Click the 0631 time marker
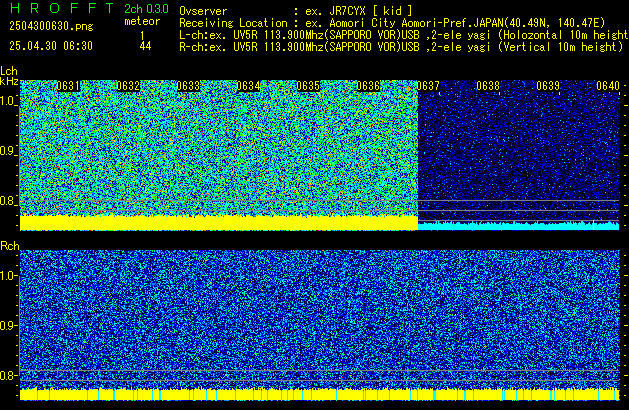The image size is (629, 410). [x=68, y=86]
